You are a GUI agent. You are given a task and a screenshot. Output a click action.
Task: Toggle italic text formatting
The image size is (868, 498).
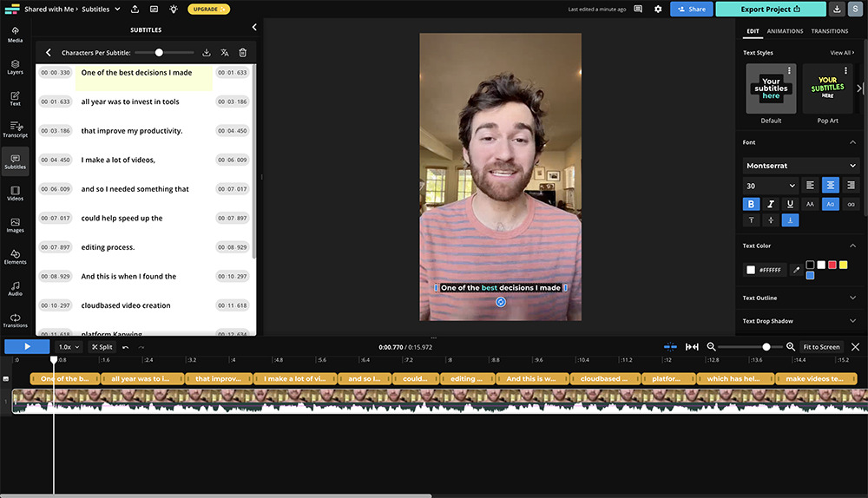coord(771,204)
